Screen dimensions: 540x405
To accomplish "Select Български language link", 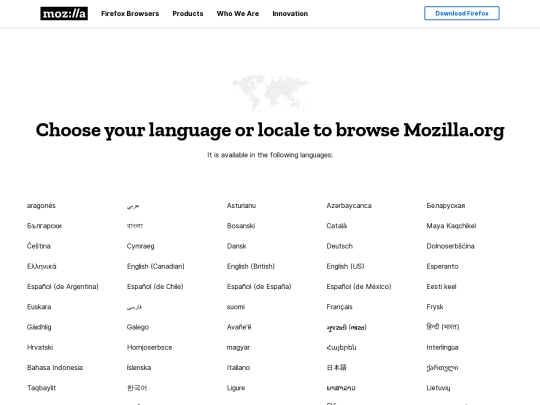I will [x=44, y=226].
